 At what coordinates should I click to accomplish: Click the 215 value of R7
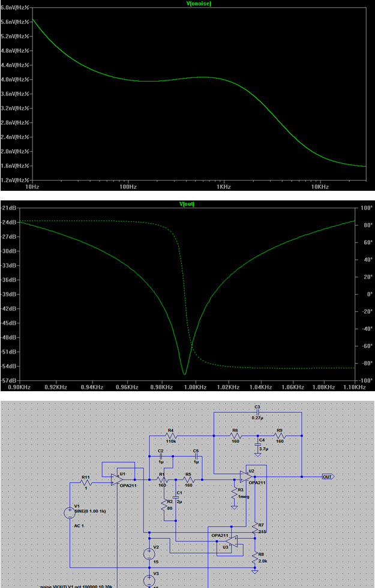[262, 532]
